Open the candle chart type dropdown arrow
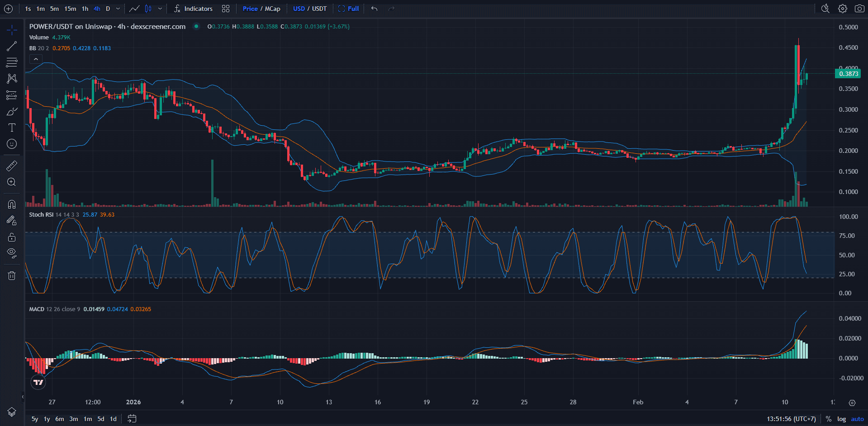The width and height of the screenshot is (868, 426). coord(160,9)
